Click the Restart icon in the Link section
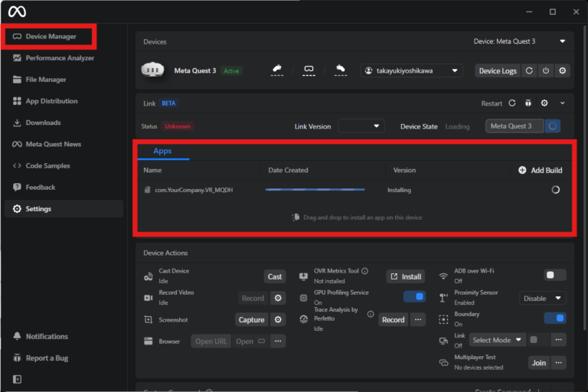Image resolution: width=588 pixels, height=392 pixels. pos(512,103)
